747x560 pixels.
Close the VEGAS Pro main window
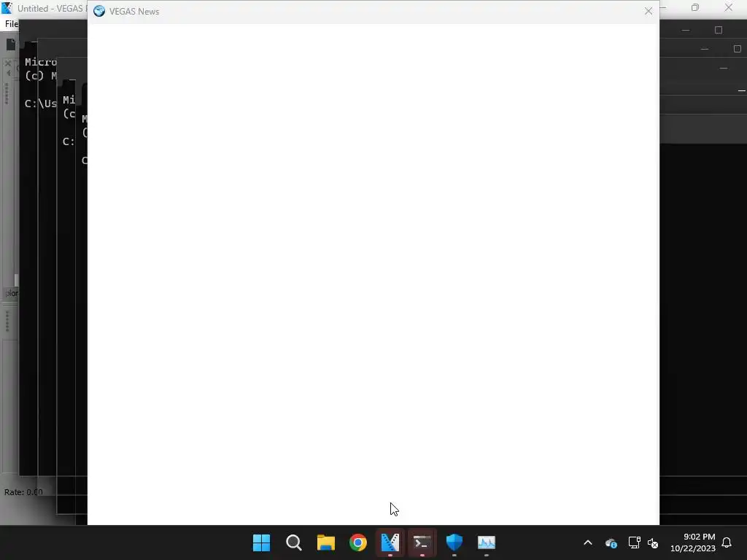click(x=729, y=7)
